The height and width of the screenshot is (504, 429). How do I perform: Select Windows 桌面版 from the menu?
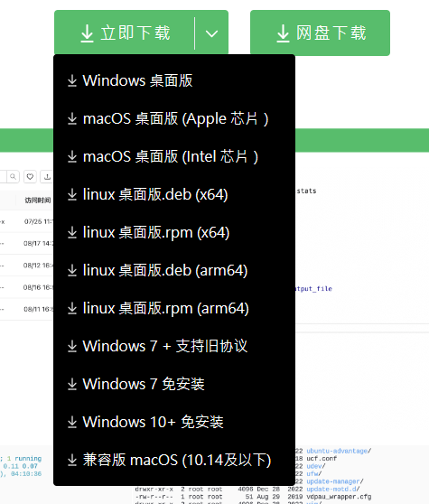point(174,80)
